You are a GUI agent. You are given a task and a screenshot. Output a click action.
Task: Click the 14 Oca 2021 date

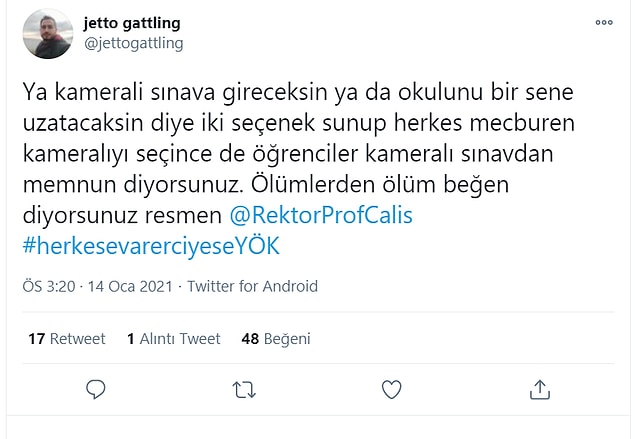pos(130,286)
